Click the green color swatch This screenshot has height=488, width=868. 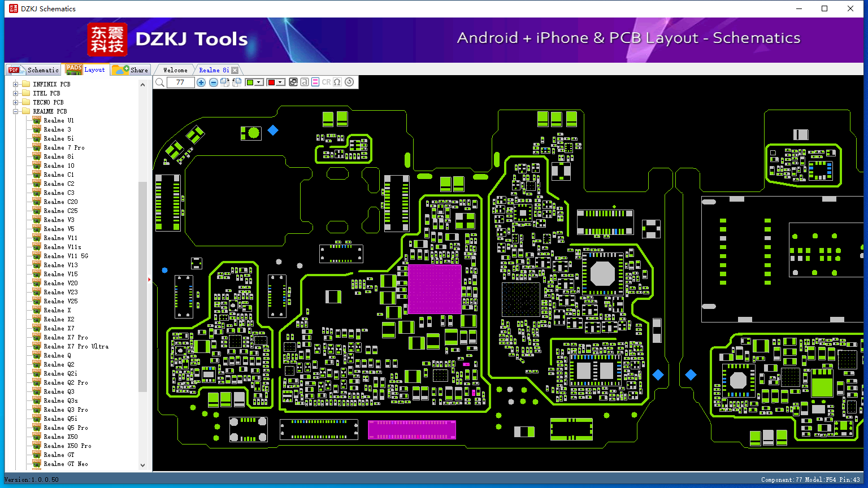pyautogui.click(x=250, y=82)
